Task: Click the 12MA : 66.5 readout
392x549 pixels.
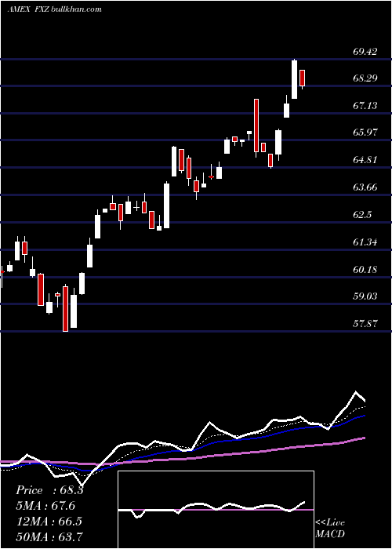Action: point(49,521)
